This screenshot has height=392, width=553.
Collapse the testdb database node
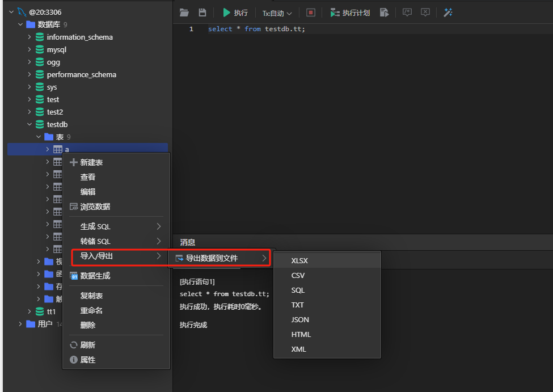click(x=29, y=124)
